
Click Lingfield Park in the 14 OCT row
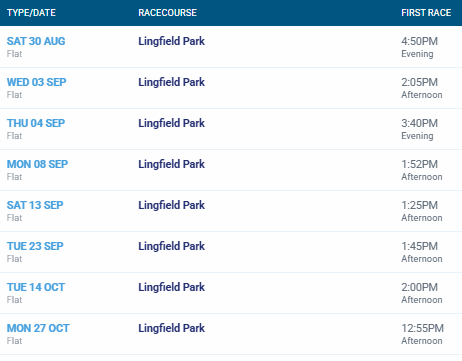click(171, 287)
